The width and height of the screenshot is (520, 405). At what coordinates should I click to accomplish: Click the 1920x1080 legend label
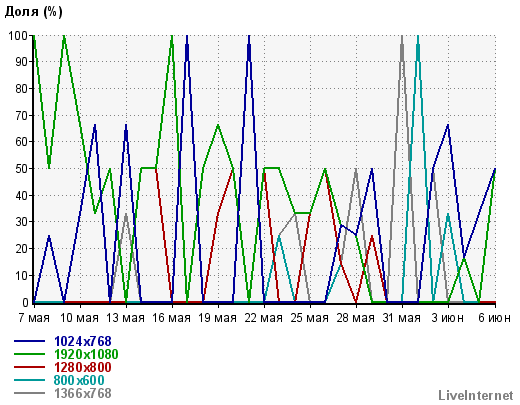[x=86, y=354]
